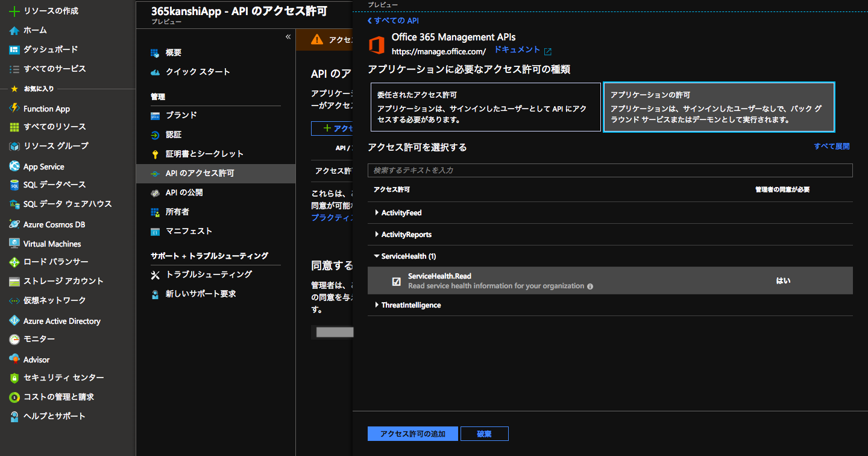Click the ストレージ アカウント icon
The image size is (868, 456).
(x=14, y=281)
